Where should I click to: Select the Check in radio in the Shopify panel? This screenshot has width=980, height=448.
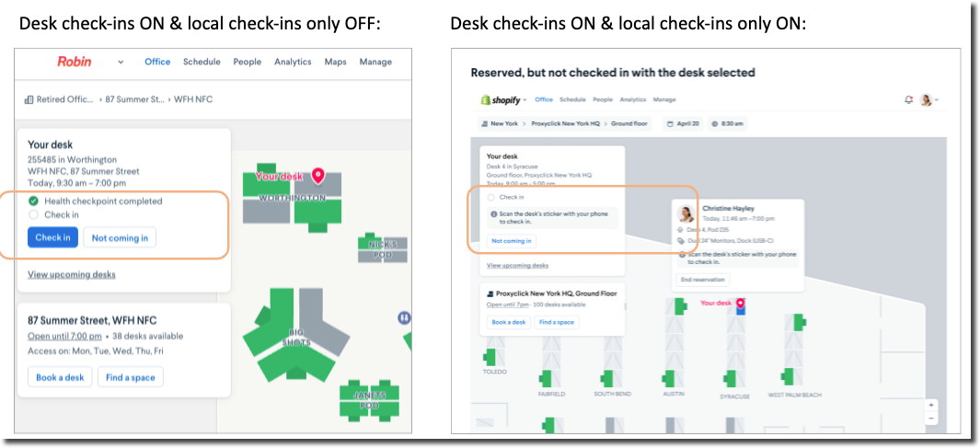coord(490,198)
